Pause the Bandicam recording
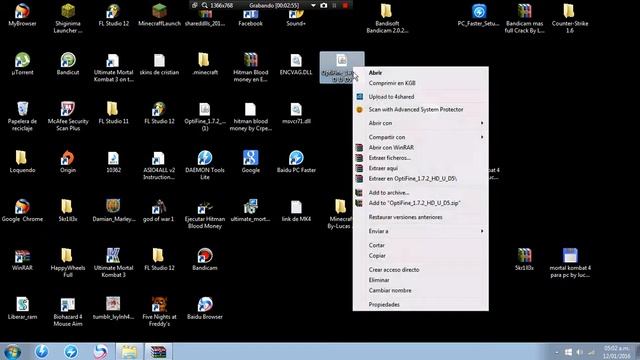 (x=335, y=5)
